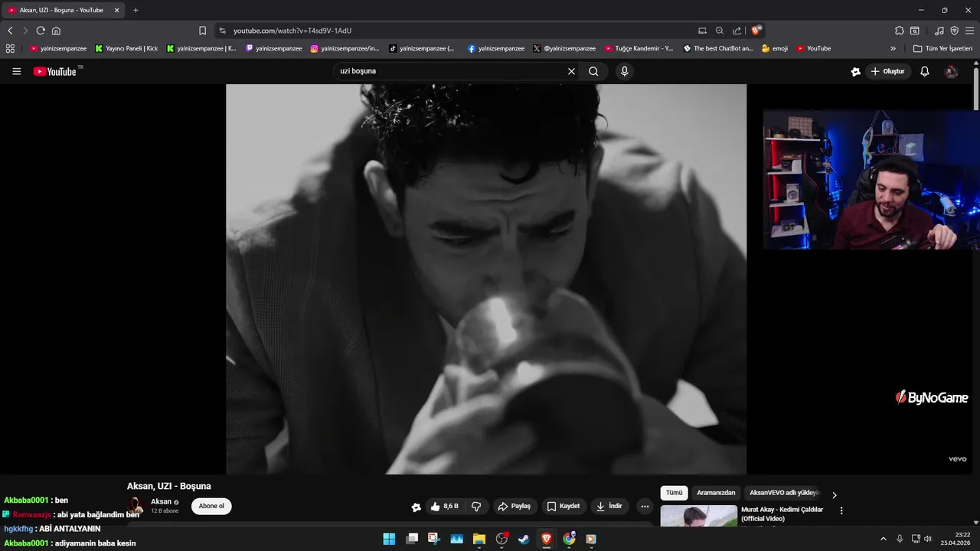
Task: Share this page via address bar icon
Action: click(737, 31)
